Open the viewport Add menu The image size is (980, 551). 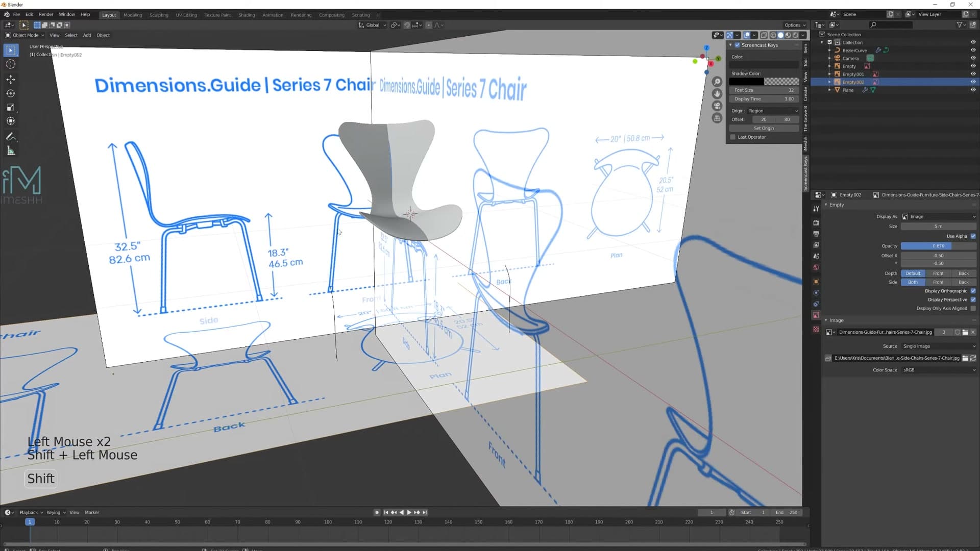(x=87, y=35)
